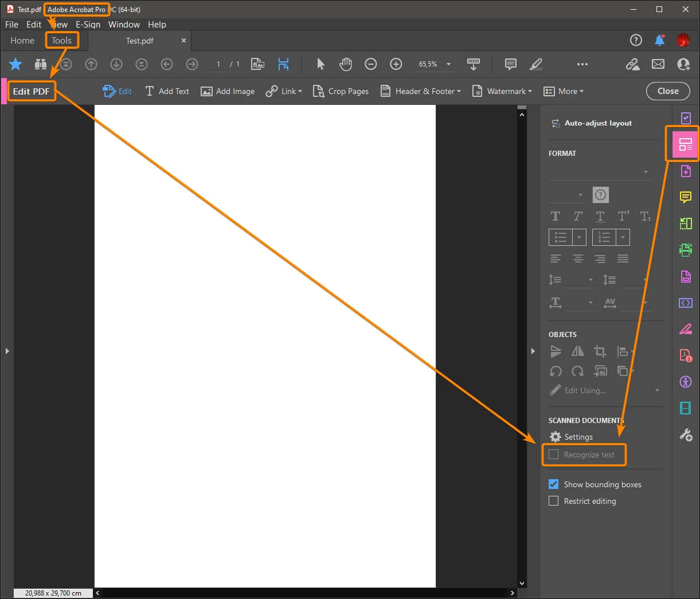Open the Comment tool in right sidebar

click(686, 198)
